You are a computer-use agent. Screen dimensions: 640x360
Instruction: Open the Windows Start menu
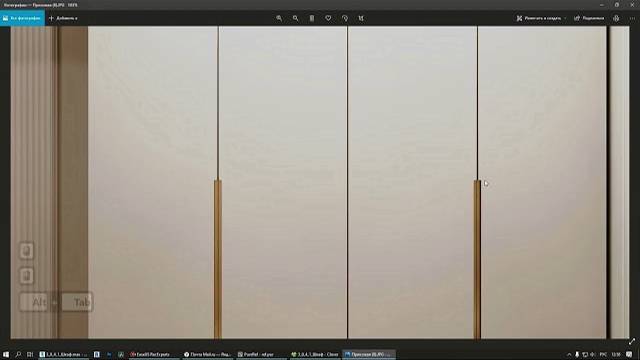[6, 355]
